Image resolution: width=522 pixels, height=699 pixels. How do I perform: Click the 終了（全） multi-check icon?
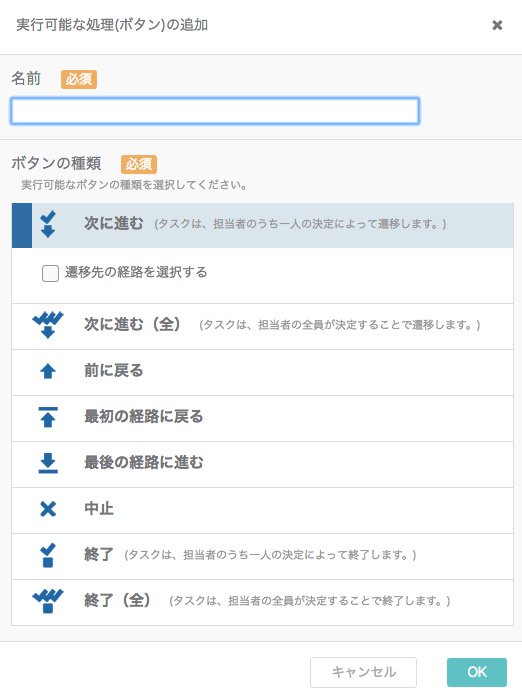(48, 601)
